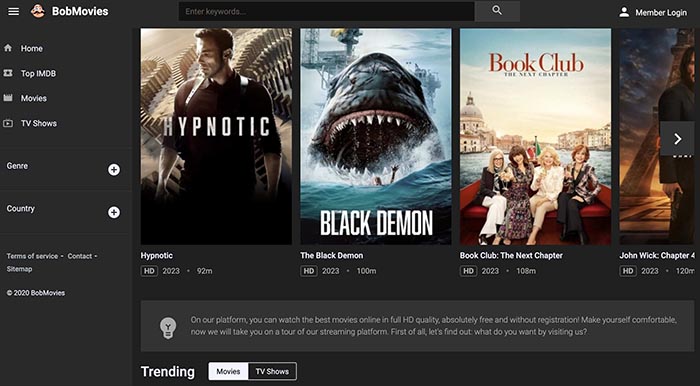
Task: Click Member Login link
Action: pyautogui.click(x=661, y=12)
